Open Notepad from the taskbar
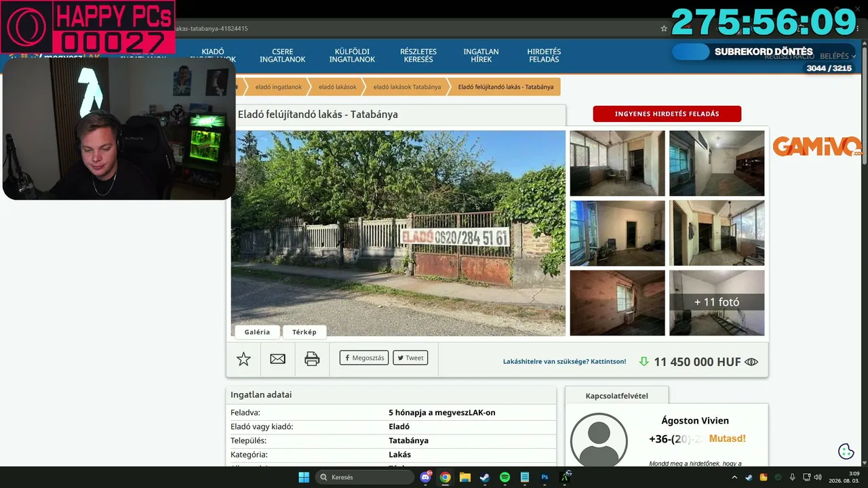 tap(524, 477)
